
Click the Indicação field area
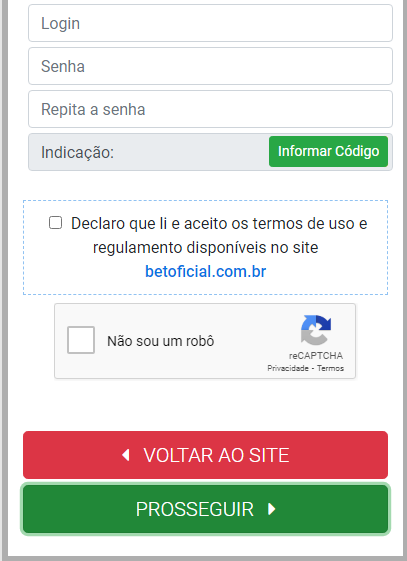tap(210, 152)
